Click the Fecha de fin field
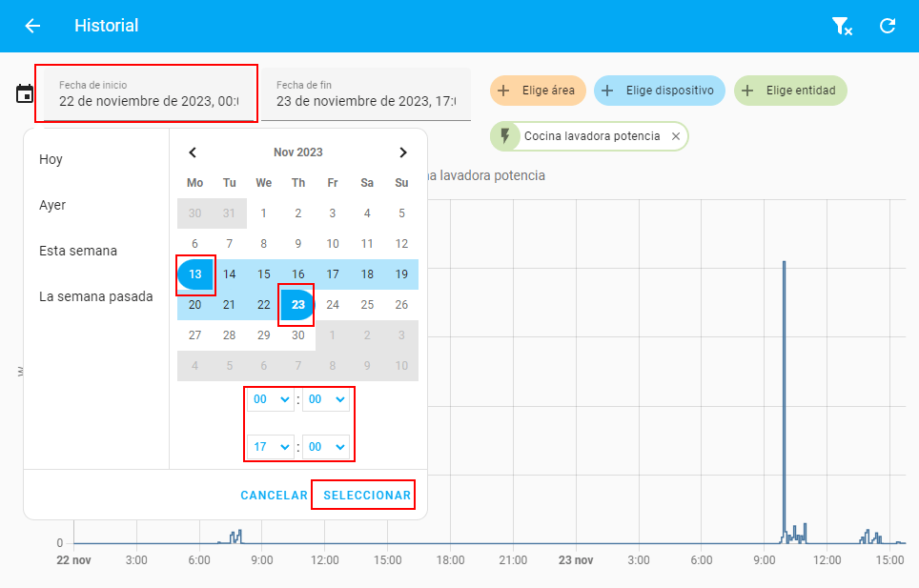The width and height of the screenshot is (919, 588). (x=367, y=94)
